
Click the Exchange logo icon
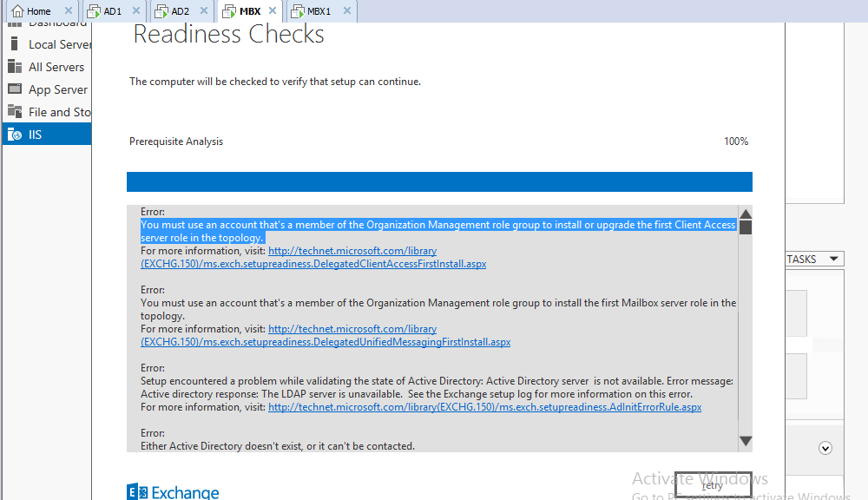(x=137, y=492)
